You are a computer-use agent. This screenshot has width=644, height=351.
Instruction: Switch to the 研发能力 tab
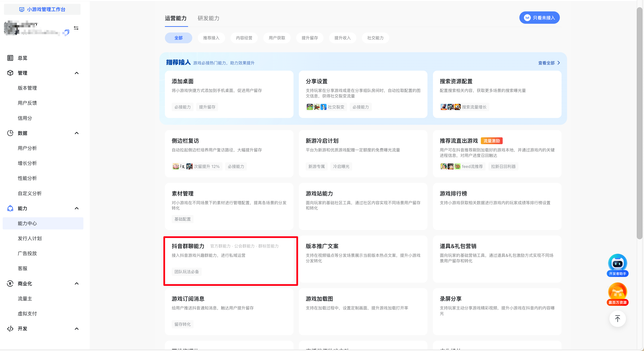click(x=208, y=18)
